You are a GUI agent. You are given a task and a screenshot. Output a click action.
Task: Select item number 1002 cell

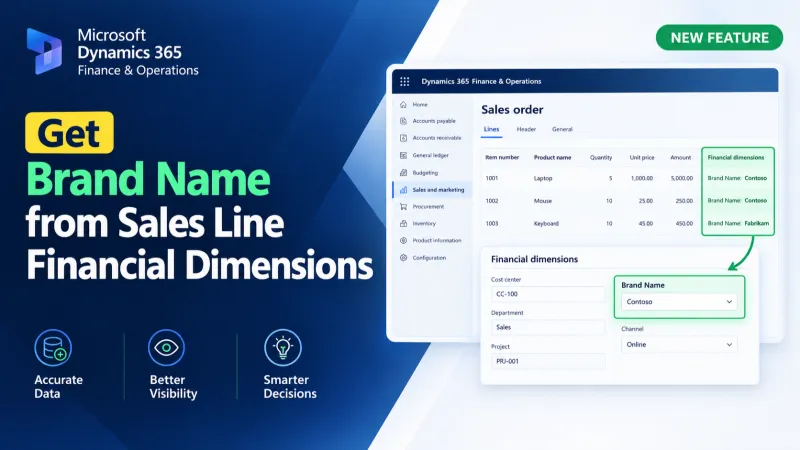[492, 201]
